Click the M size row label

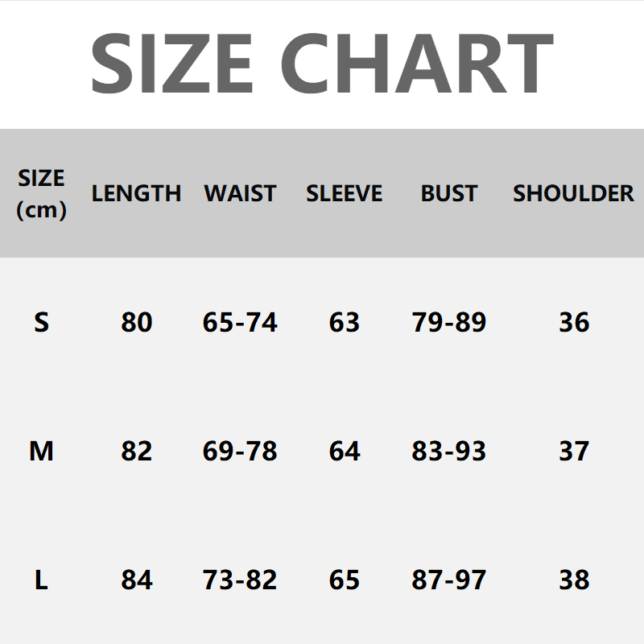pyautogui.click(x=41, y=451)
